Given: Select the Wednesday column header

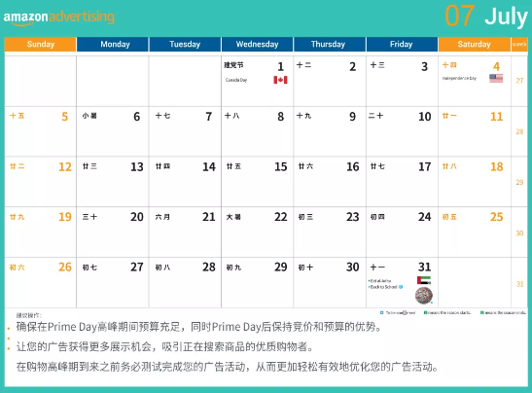Looking at the screenshot, I should coord(257,44).
